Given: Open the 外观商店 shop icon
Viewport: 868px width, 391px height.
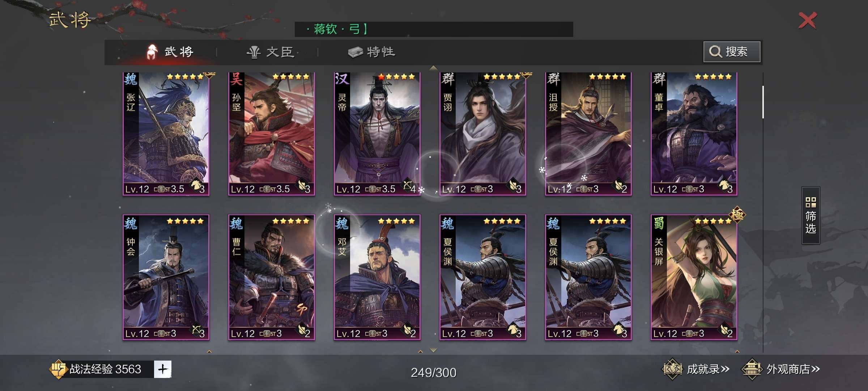Looking at the screenshot, I should click(x=752, y=369).
